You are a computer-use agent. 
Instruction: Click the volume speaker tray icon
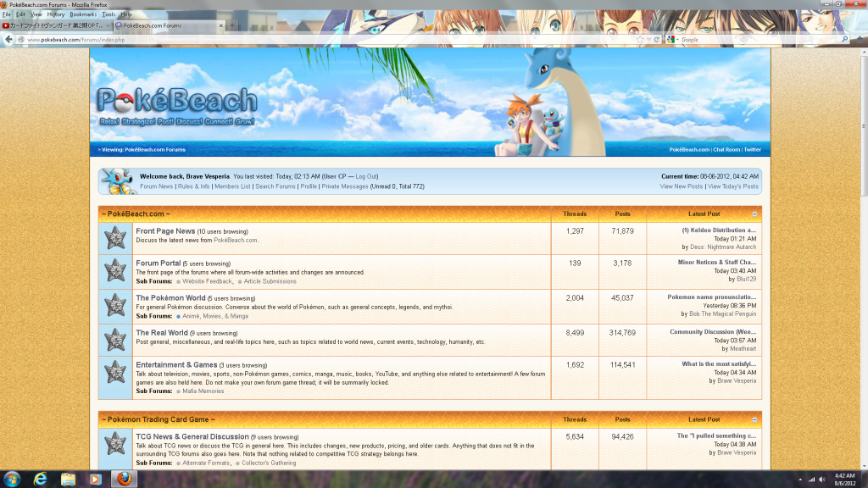coord(822,480)
